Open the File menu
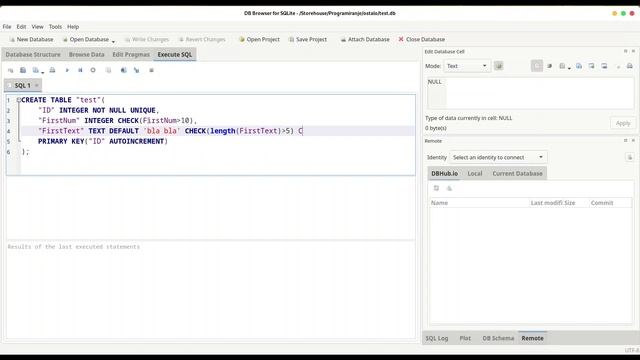Viewport: 640px width, 360px height. tap(7, 27)
